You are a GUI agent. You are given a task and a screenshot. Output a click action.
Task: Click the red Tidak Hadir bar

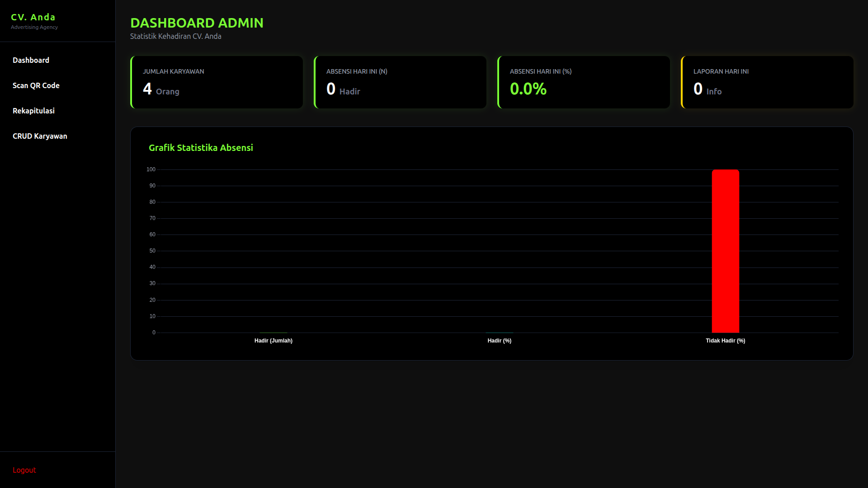pyautogui.click(x=726, y=251)
